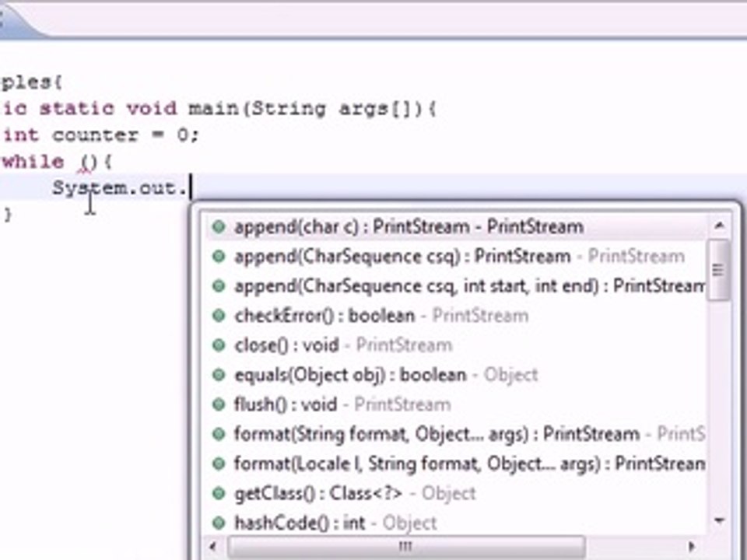Click right arrow of horizontal scrollbar
This screenshot has height=560, width=747.
(x=692, y=546)
